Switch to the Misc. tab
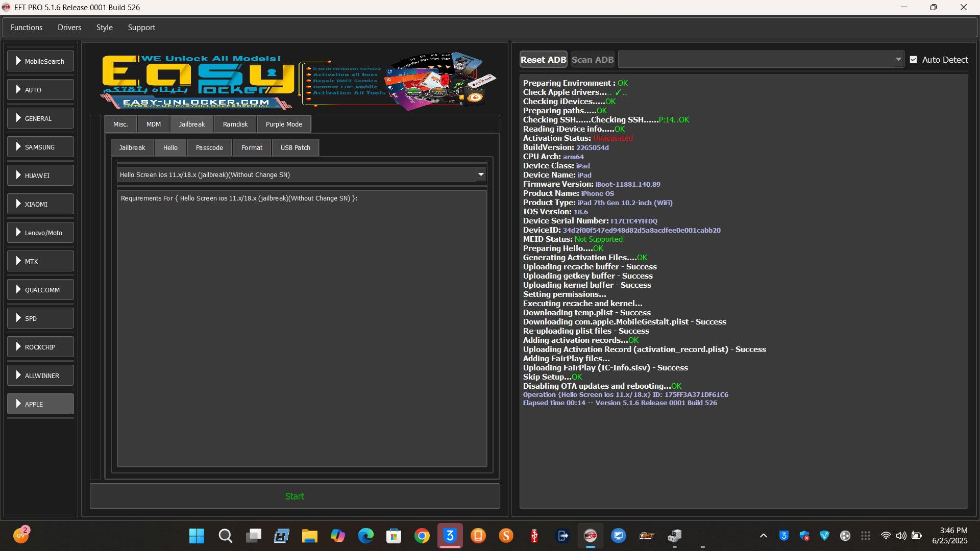Screen dimensions: 980x551 click(x=120, y=124)
